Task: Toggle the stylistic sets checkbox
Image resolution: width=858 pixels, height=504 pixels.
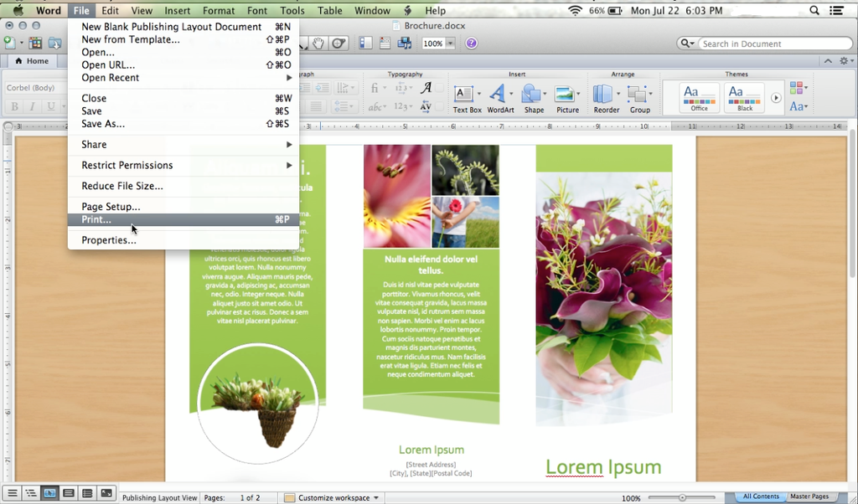Action: [x=439, y=87]
